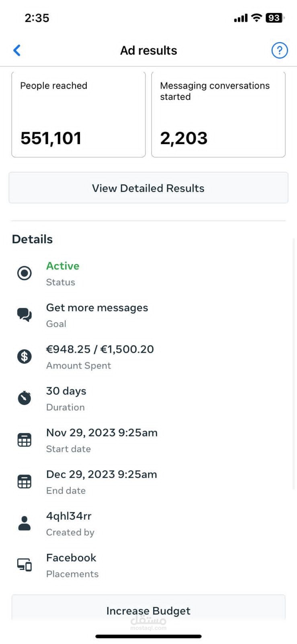Tap the Facebook placements entry
Viewport: 297px width, 644px height.
click(x=71, y=558)
